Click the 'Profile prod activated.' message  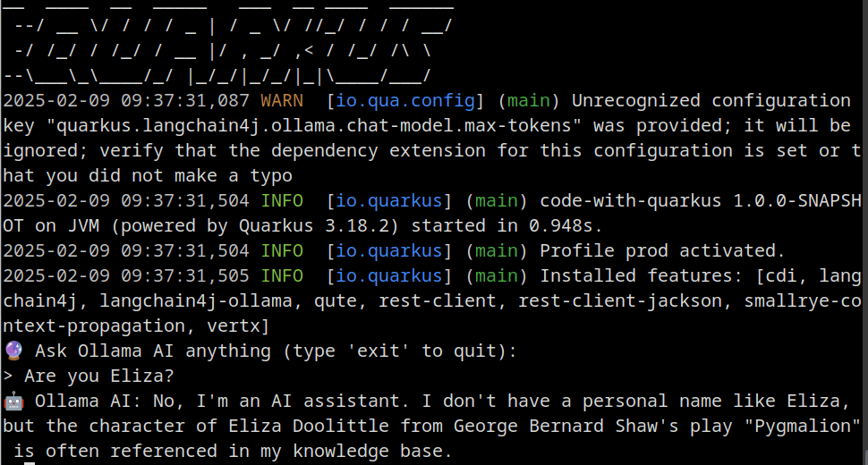(x=662, y=250)
